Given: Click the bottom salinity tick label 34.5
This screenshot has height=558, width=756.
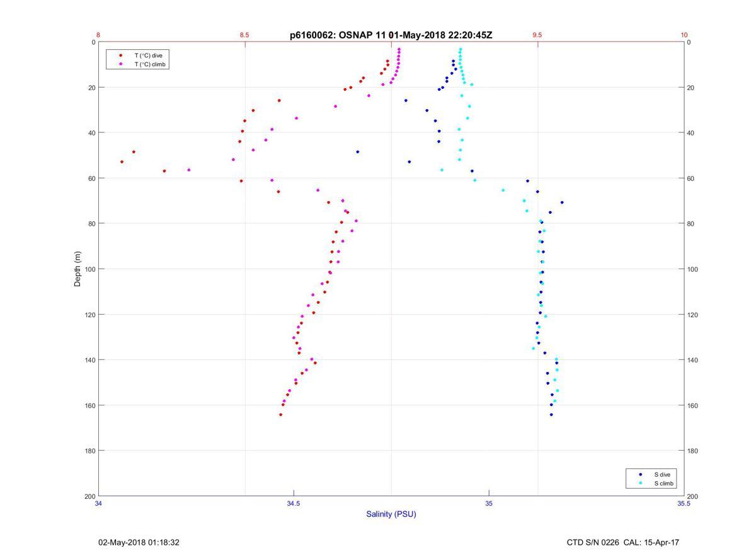Looking at the screenshot, I should click(x=294, y=504).
